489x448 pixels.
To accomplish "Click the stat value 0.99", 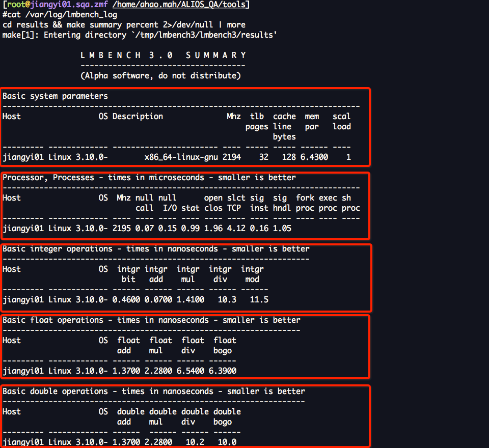I will click(x=190, y=229).
